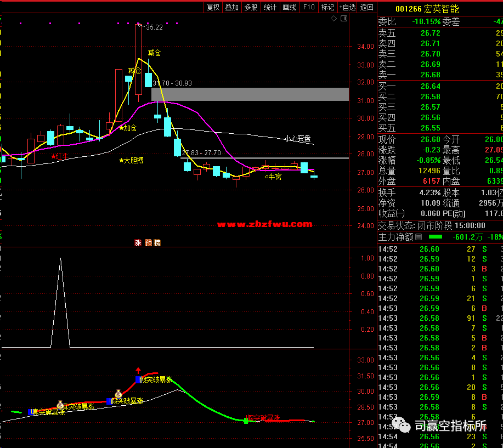Click the 张 badge below the chart
Screen dimensions: 503x448
click(138, 243)
